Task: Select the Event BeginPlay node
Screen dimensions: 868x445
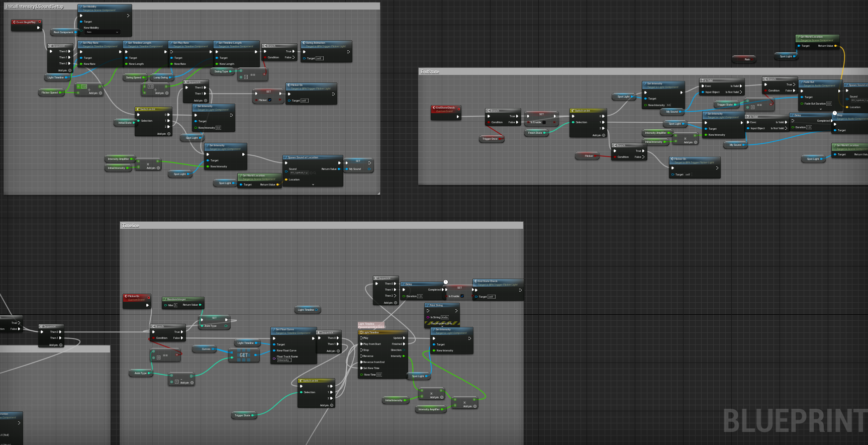Action: point(26,22)
